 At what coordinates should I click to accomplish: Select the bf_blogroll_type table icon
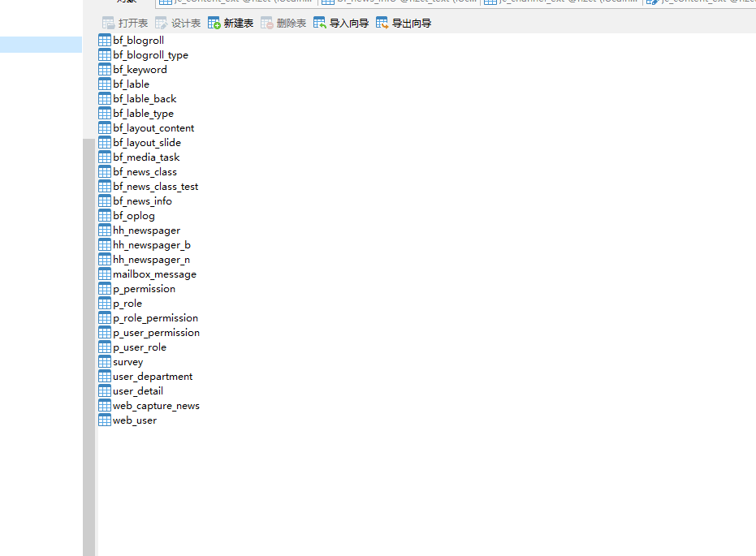pos(105,54)
